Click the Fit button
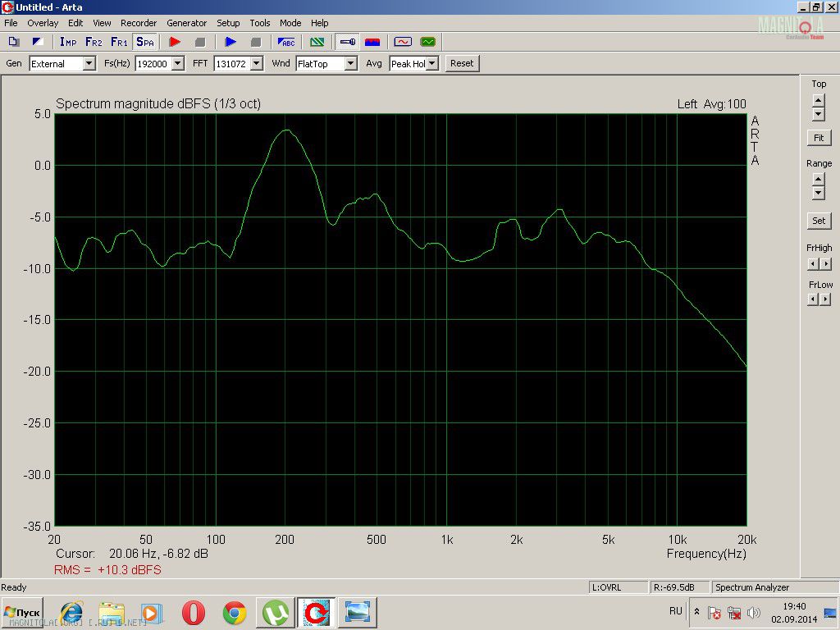This screenshot has height=630, width=840. point(819,138)
